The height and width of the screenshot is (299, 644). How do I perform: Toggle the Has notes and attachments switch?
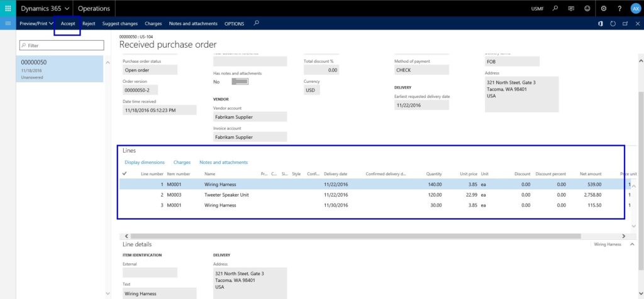(240, 82)
